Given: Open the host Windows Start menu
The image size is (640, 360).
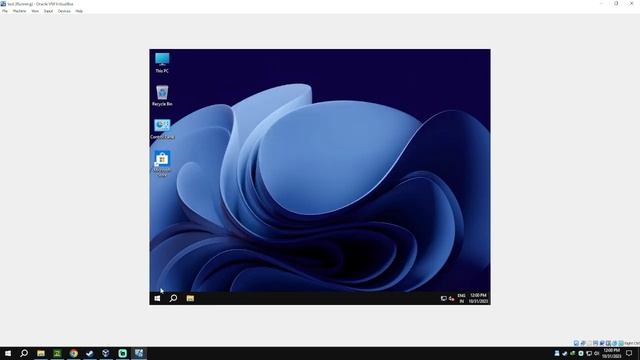Looking at the screenshot, I should [8, 353].
